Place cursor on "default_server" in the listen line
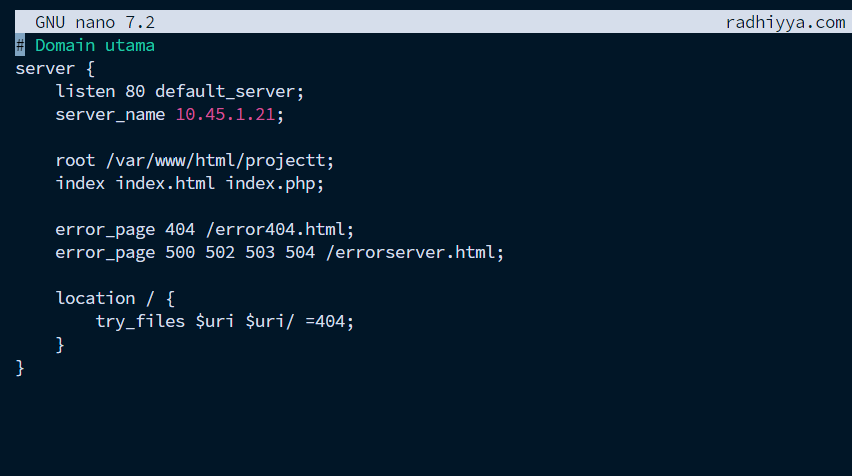 228,91
